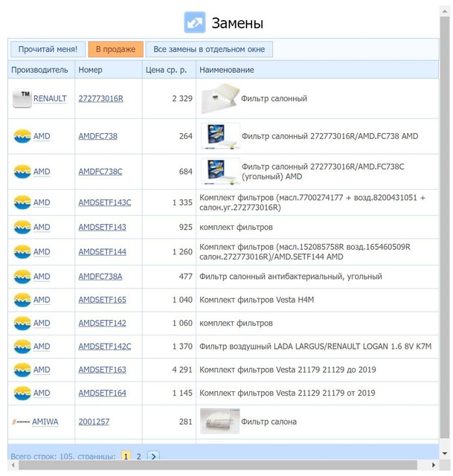Click the AMD logo beside AMDSETF144
The width and height of the screenshot is (453, 476).
coord(22,252)
